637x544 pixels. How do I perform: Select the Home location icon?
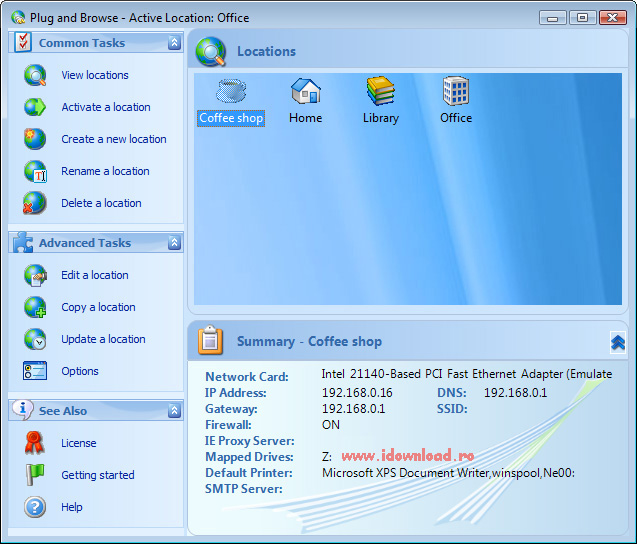[305, 92]
